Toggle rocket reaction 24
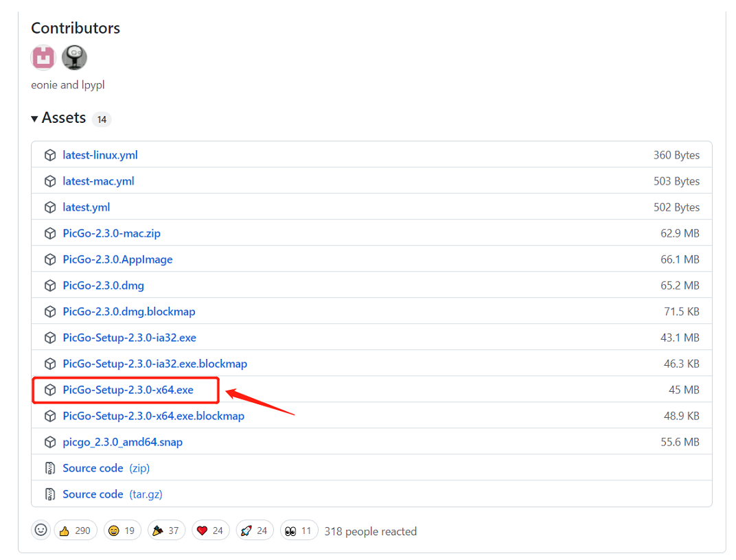The height and width of the screenshot is (560, 736). (x=255, y=530)
